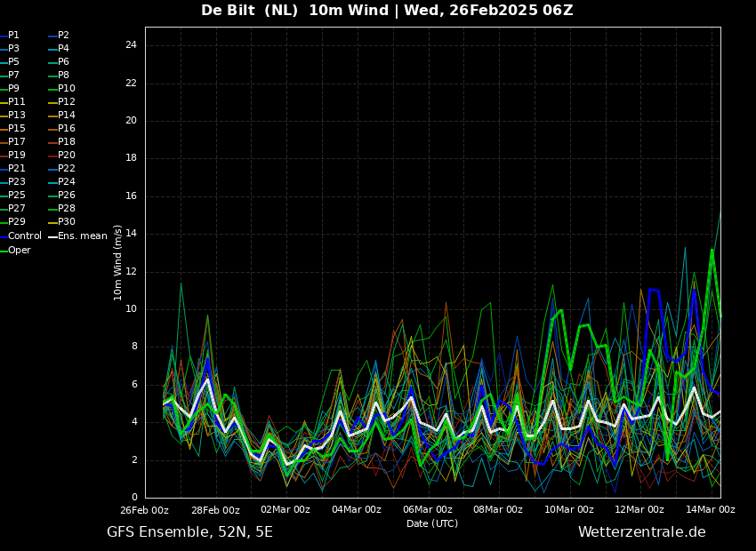This screenshot has height=551, width=756.
Task: Click the chart title De Bilt (NL)
Action: click(x=249, y=10)
